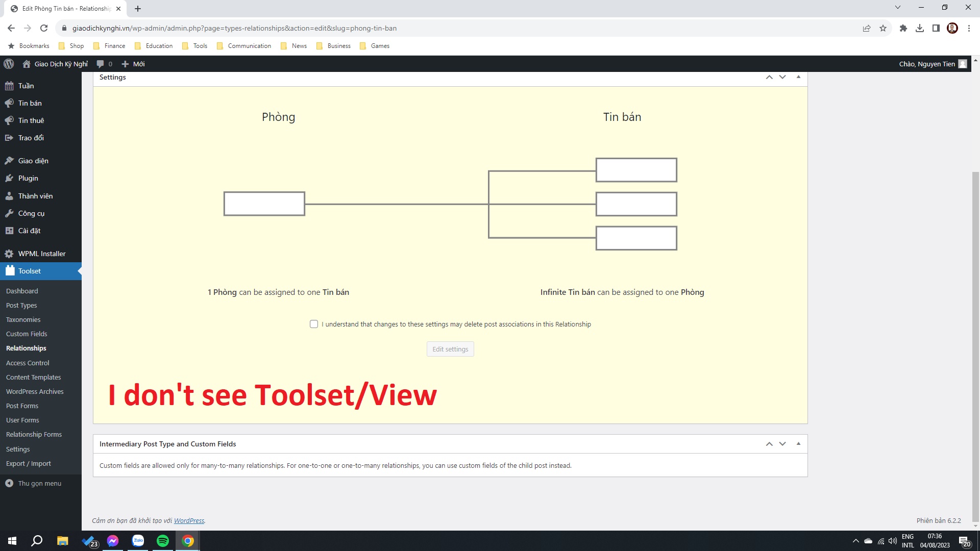The width and height of the screenshot is (980, 551).
Task: Click the Tin bán megaphone icon
Action: (x=9, y=103)
